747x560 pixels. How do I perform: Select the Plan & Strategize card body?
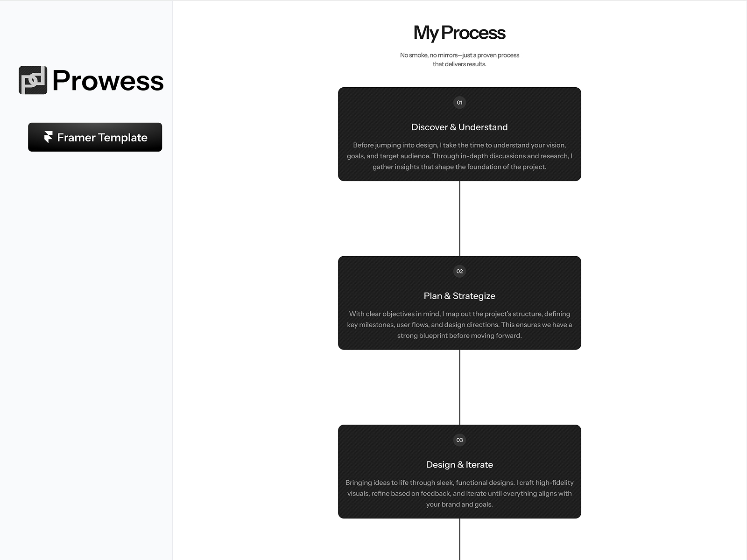(x=459, y=324)
